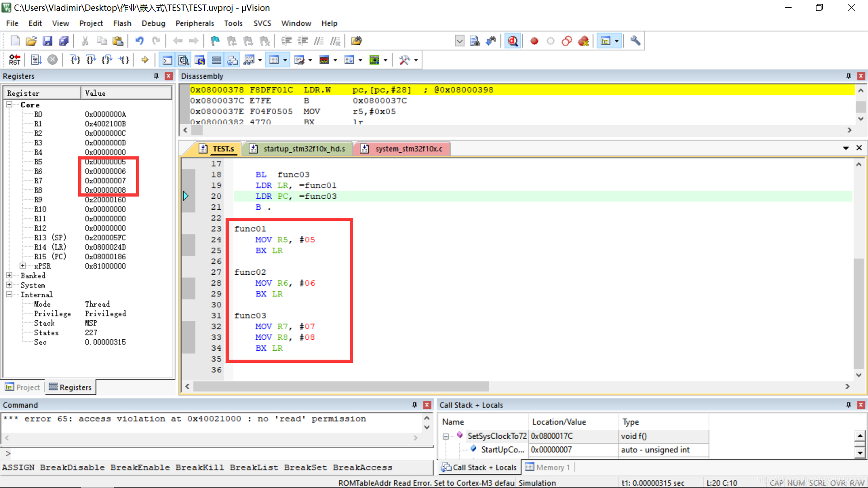Image resolution: width=868 pixels, height=488 pixels.
Task: Select the Call Stack + Locals tab
Action: [479, 467]
